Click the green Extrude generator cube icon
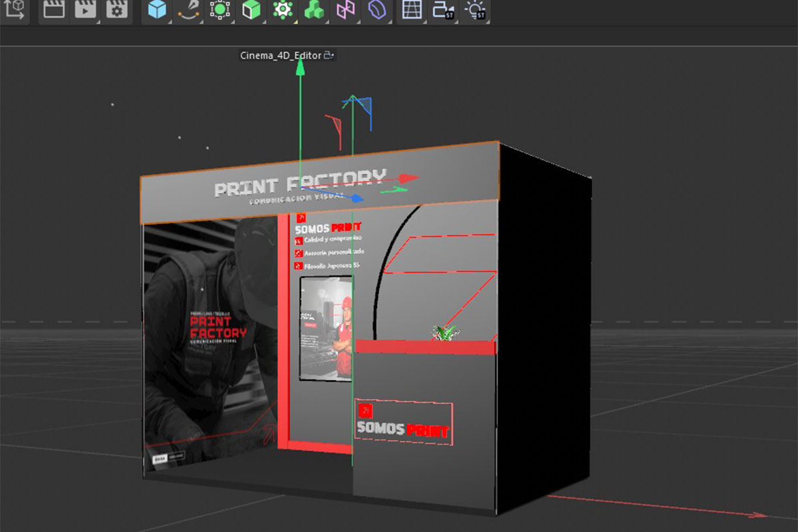Image resolution: width=798 pixels, height=532 pixels. coord(251,10)
